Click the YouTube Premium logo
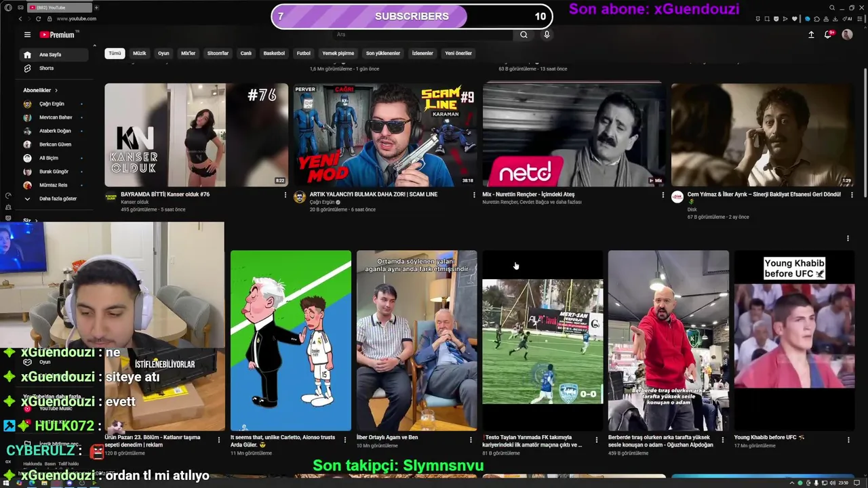Viewport: 868px width, 488px height. (58, 35)
